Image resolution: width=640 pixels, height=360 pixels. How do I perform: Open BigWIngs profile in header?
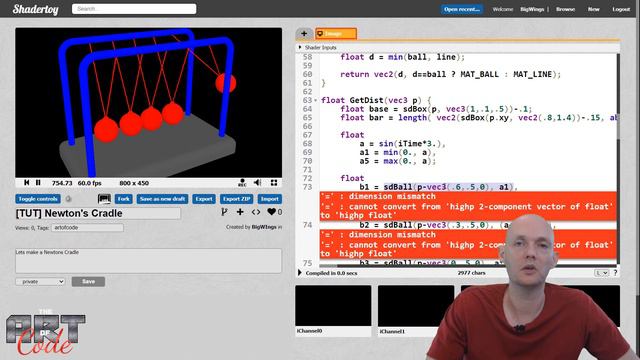[532, 9]
